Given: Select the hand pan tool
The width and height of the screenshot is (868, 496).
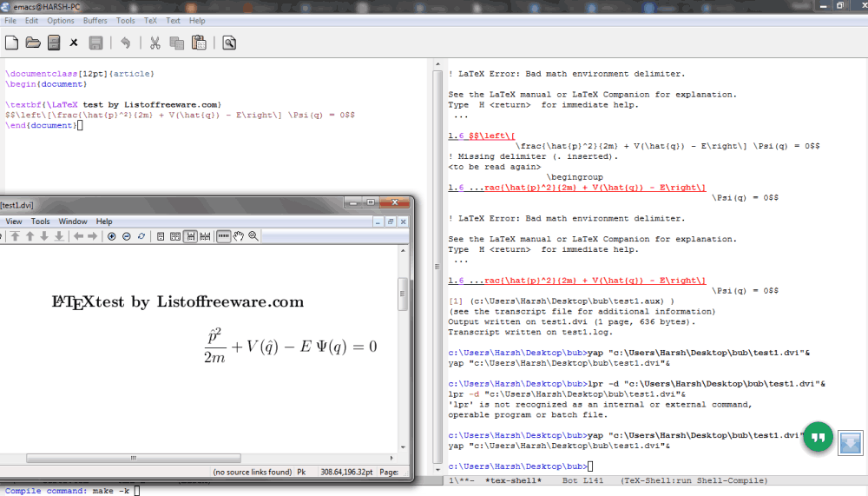Looking at the screenshot, I should click(239, 236).
